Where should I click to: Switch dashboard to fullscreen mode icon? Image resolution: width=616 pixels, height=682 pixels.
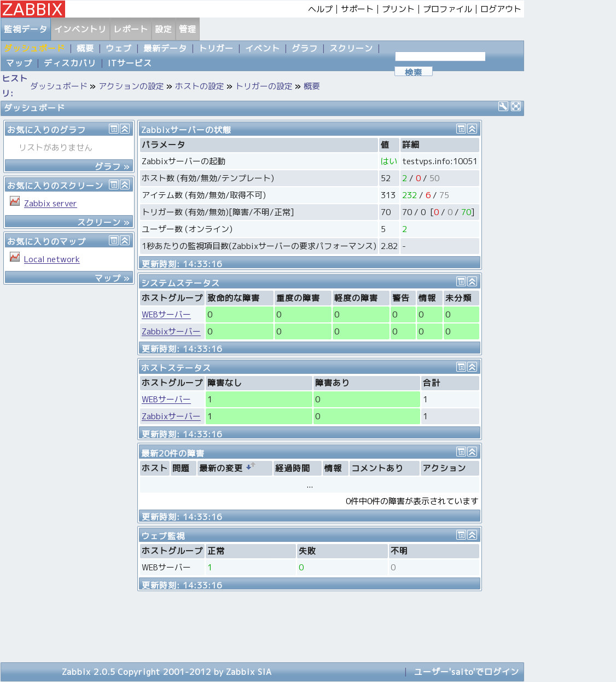click(516, 107)
